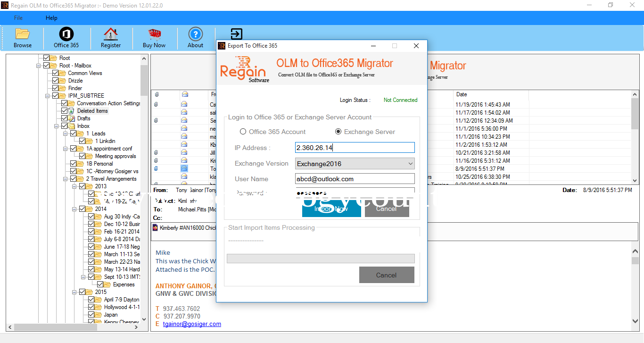Screen dimensions: 644x343
Task: Open the Register tool
Action: pyautogui.click(x=111, y=38)
